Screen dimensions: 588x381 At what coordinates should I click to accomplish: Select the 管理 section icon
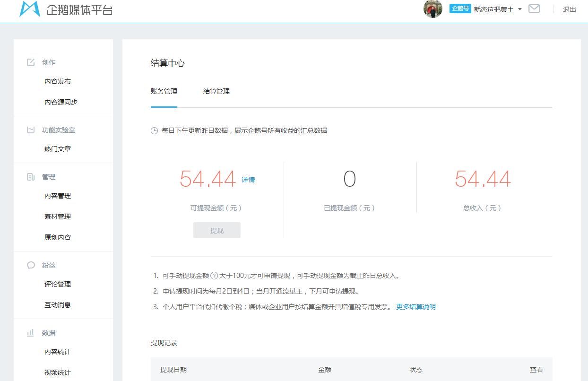pos(30,176)
